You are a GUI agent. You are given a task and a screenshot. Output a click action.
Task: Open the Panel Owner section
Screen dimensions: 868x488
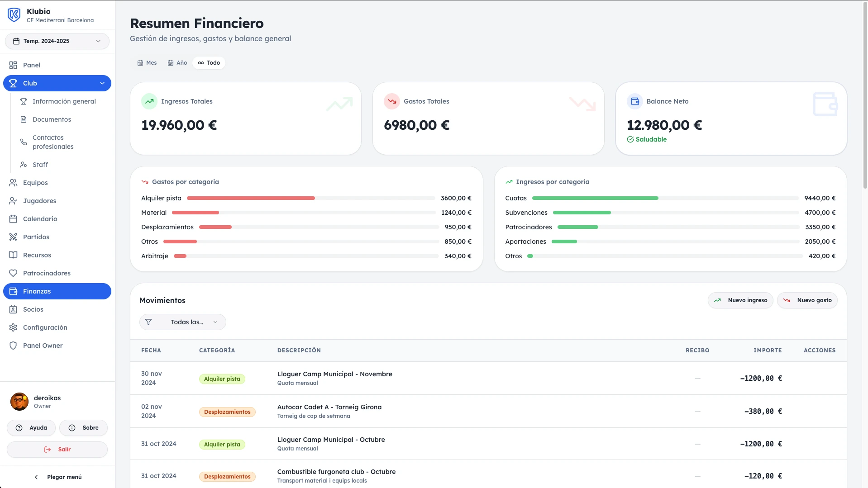43,346
